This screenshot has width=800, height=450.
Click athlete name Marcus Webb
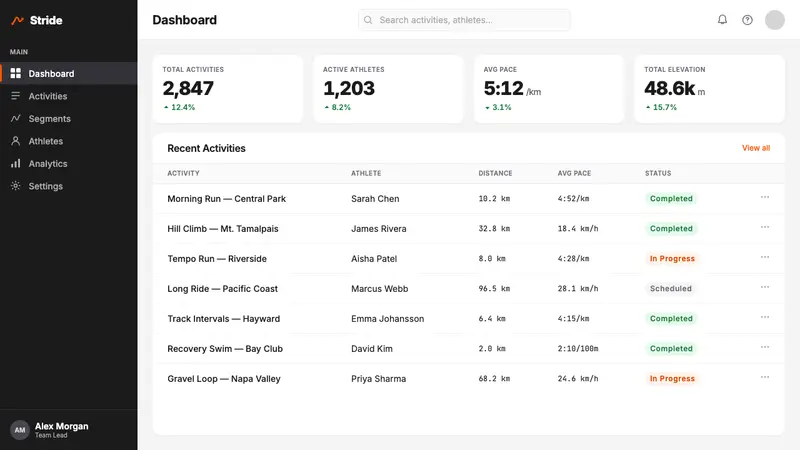pyautogui.click(x=380, y=289)
